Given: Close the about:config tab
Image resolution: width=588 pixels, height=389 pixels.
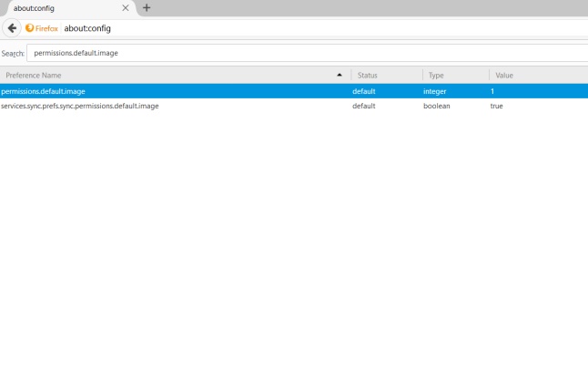Looking at the screenshot, I should [x=126, y=8].
